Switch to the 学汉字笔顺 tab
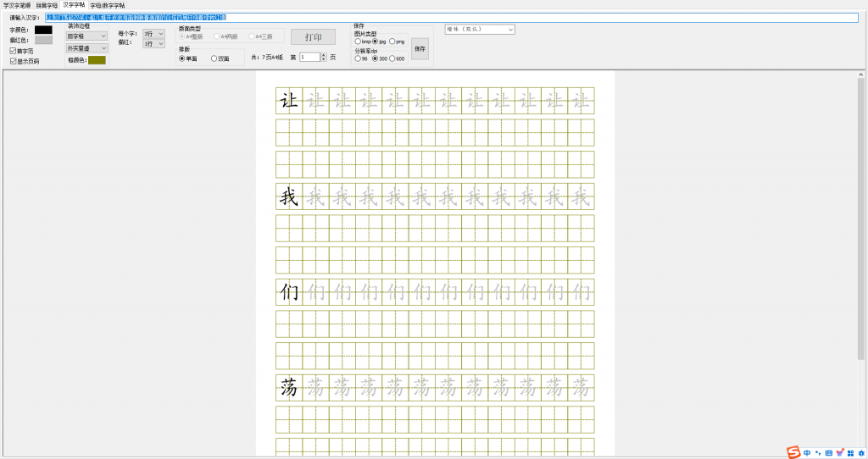This screenshot has height=459, width=868. tap(17, 5)
